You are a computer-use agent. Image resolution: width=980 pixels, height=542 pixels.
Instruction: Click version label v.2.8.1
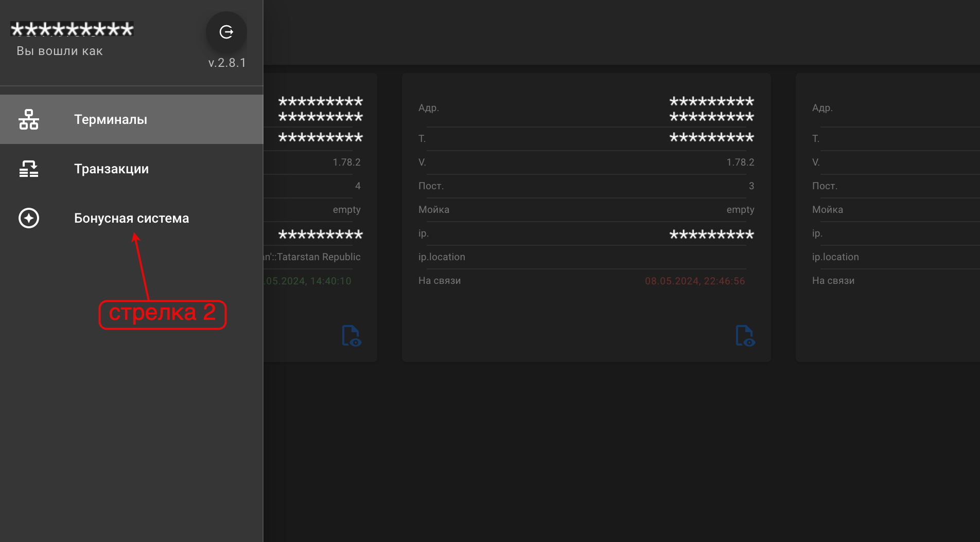(227, 63)
